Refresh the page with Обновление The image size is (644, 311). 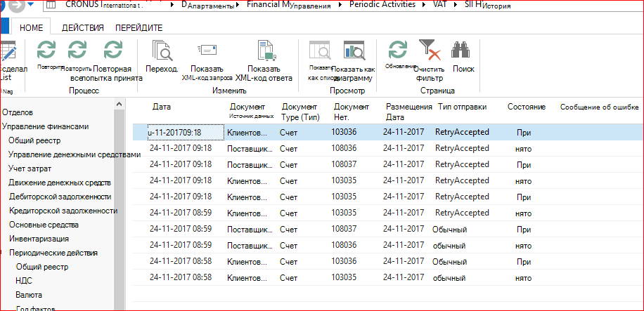click(x=398, y=50)
